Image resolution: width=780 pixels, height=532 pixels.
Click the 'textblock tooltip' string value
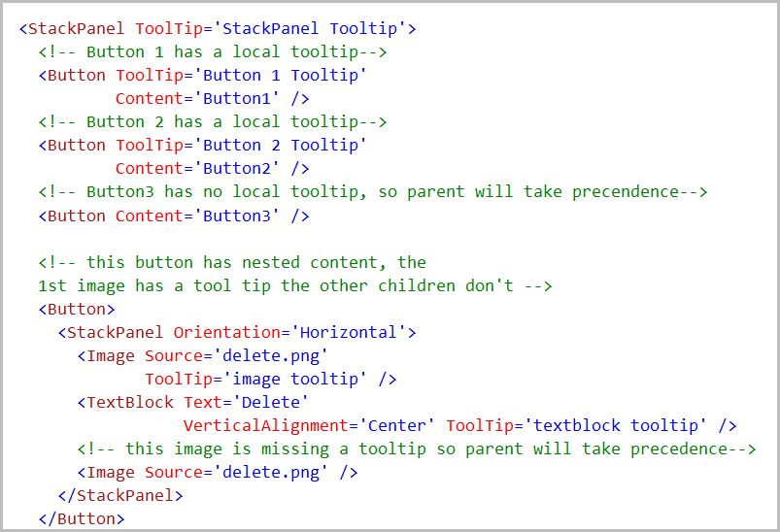point(615,425)
